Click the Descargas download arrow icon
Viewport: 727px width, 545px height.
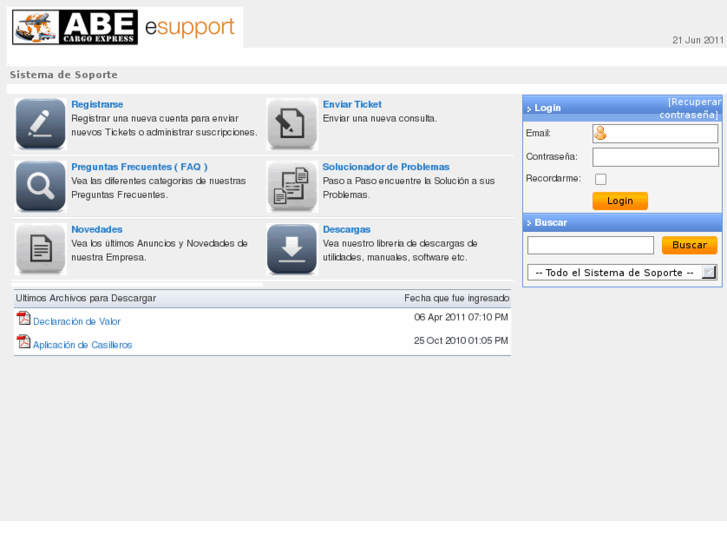point(292,249)
